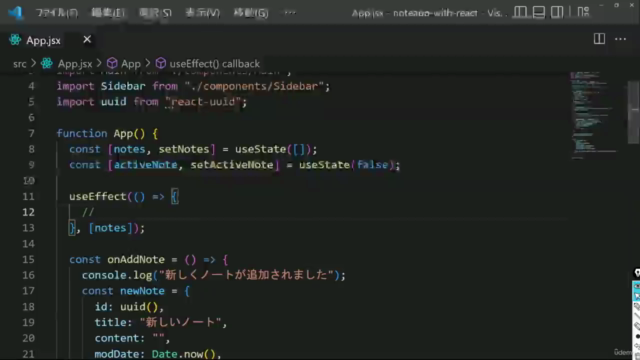Click setNotes in the useState line

(x=184, y=149)
